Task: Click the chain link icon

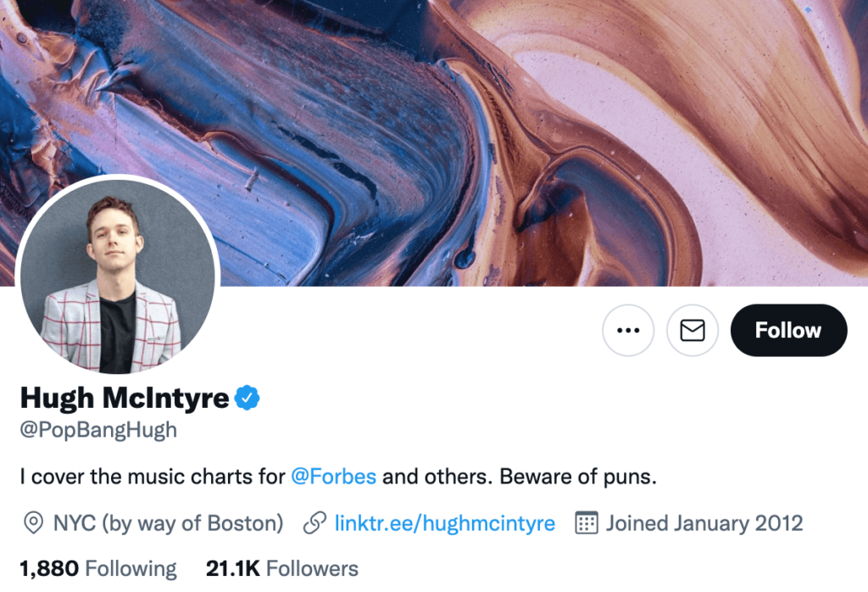Action: (x=314, y=522)
